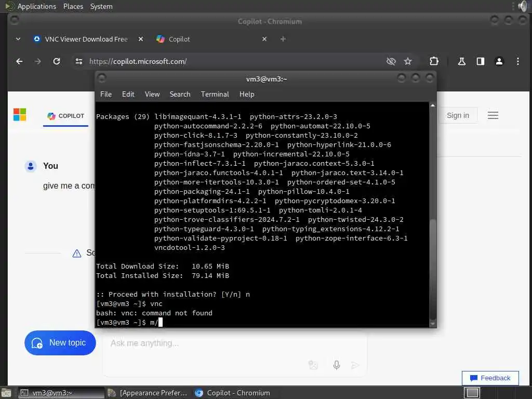Open the Copilot hamburger menu

click(x=493, y=115)
